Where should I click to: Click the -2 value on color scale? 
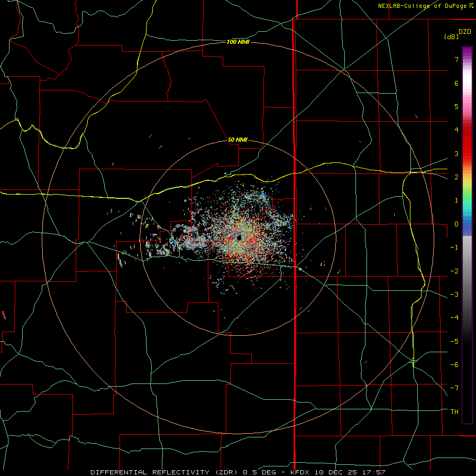tap(454, 271)
